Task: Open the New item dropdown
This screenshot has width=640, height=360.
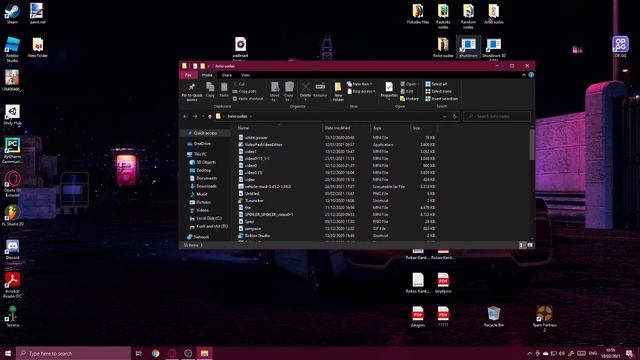Action: [360, 84]
